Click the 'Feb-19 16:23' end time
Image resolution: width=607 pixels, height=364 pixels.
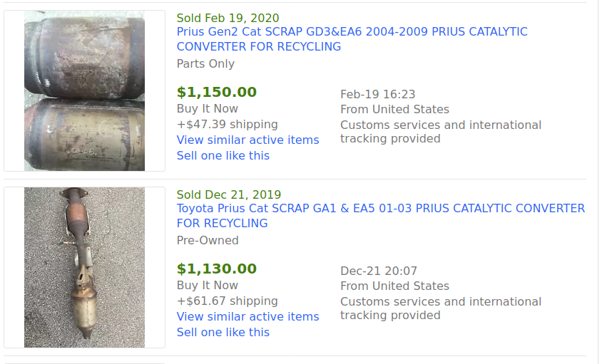coord(377,94)
